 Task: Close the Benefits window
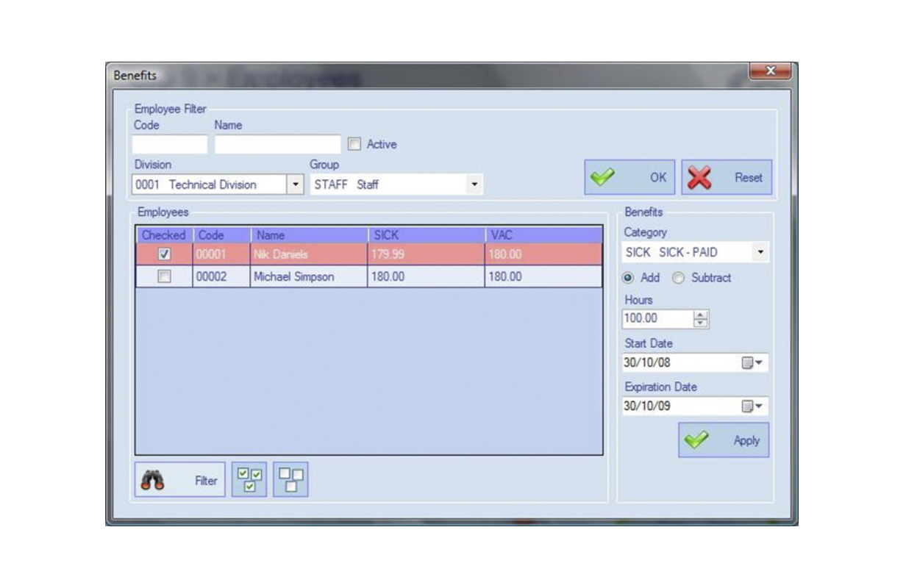pos(770,71)
